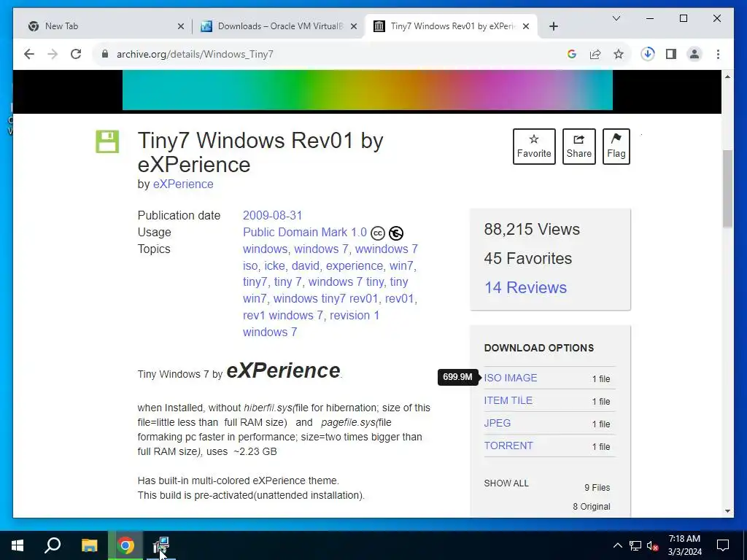The image size is (747, 560).
Task: View site info via the padlock icon
Action: [105, 54]
